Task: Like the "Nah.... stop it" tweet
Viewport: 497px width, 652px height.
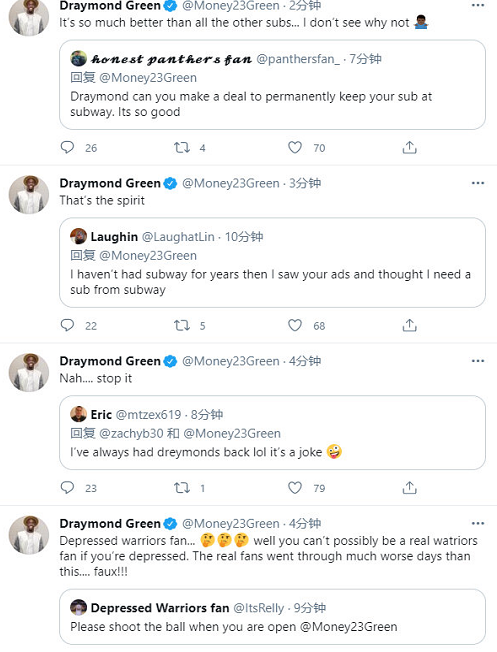Action: (x=295, y=487)
